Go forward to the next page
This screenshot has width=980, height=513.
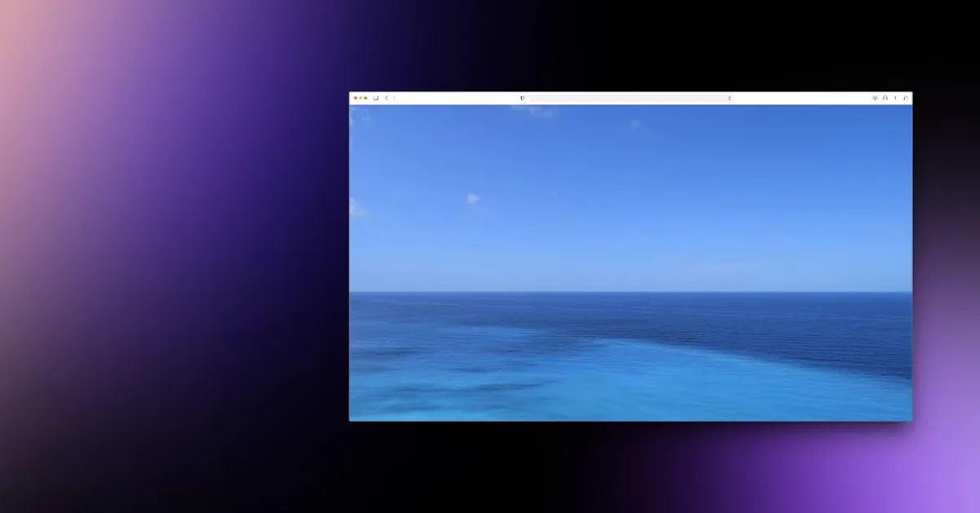pos(394,98)
